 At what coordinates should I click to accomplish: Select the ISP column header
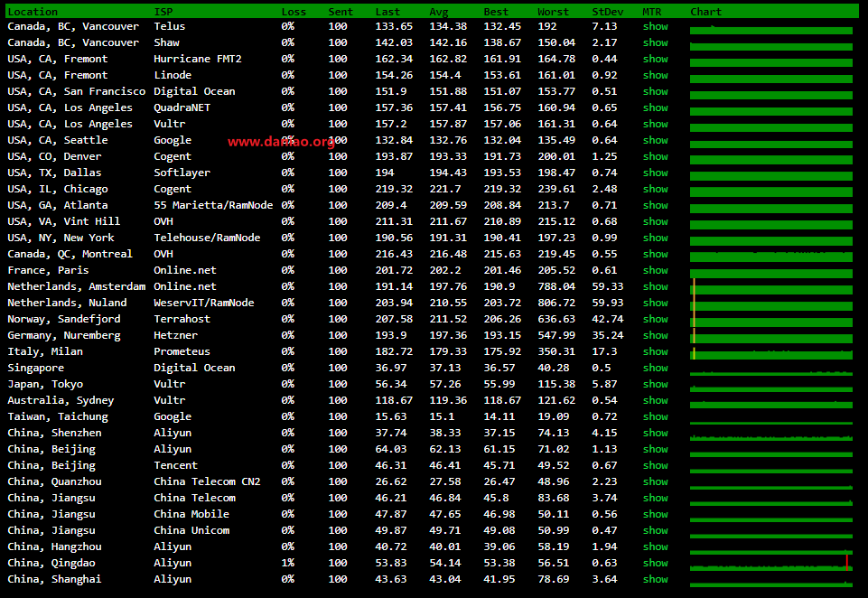(x=163, y=12)
